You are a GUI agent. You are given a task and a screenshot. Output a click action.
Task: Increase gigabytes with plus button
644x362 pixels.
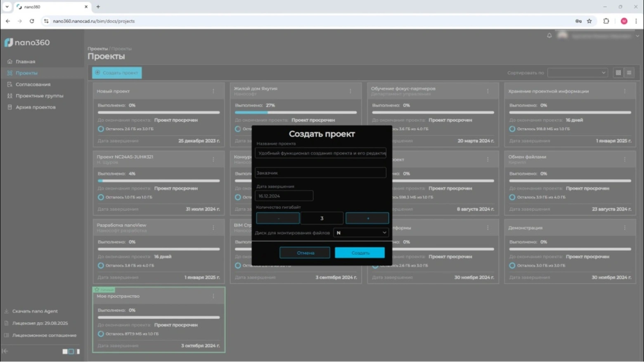[x=367, y=218]
